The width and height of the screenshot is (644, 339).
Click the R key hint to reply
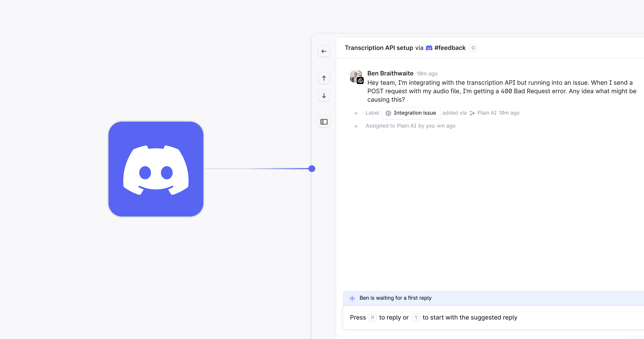click(373, 318)
